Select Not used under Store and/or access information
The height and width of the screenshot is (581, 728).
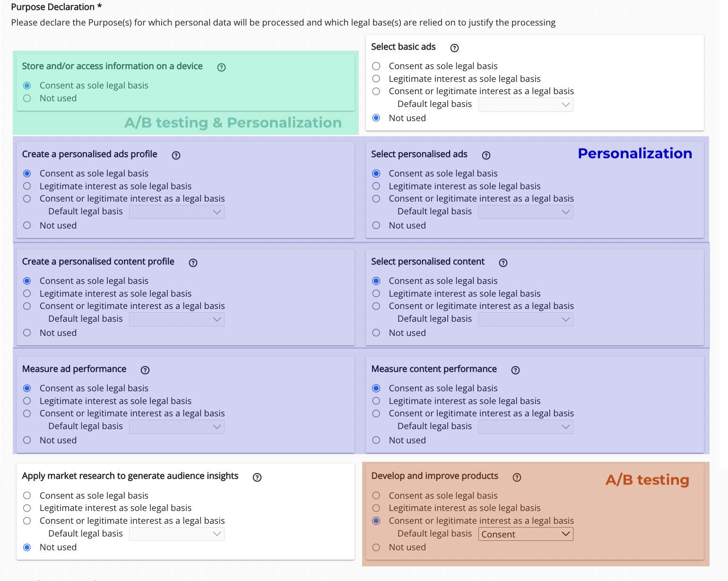click(x=27, y=98)
